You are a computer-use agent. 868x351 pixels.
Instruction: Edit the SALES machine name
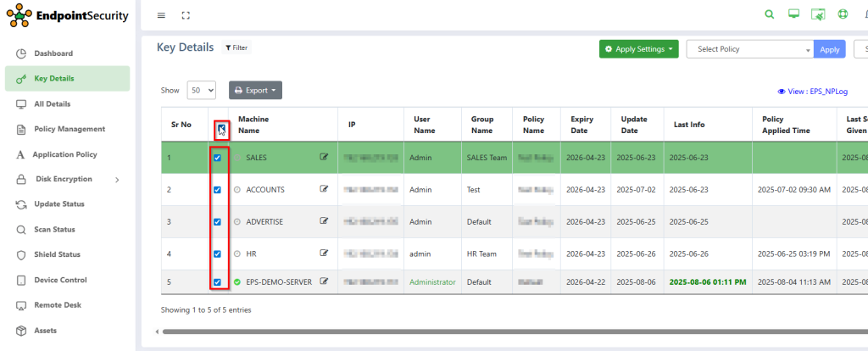(324, 158)
